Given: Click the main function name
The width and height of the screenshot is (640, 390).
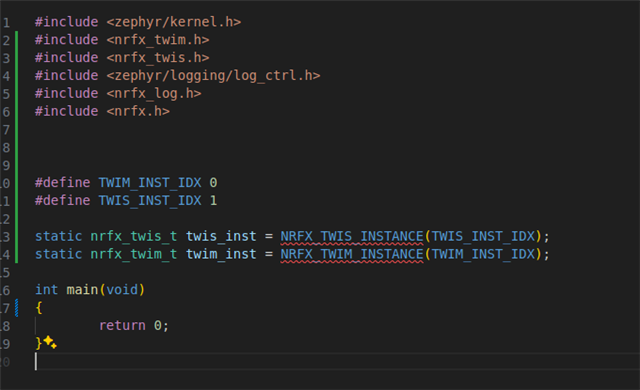Looking at the screenshot, I should [x=82, y=290].
